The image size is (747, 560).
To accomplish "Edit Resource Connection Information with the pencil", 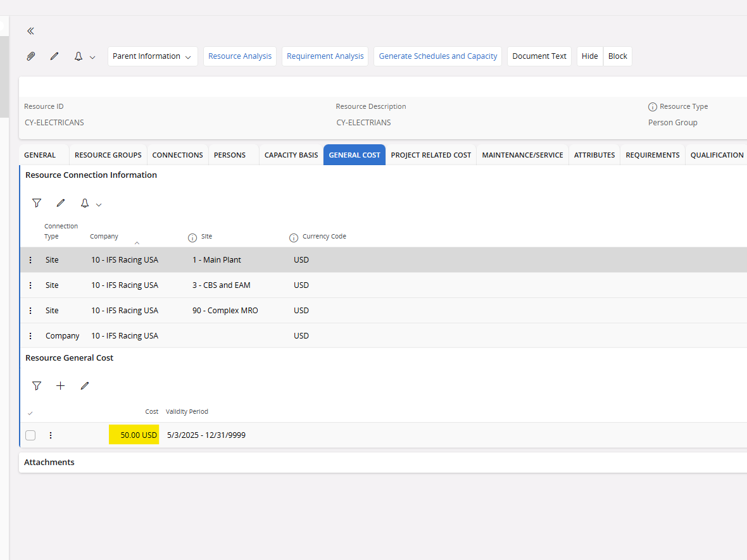I will 61,203.
